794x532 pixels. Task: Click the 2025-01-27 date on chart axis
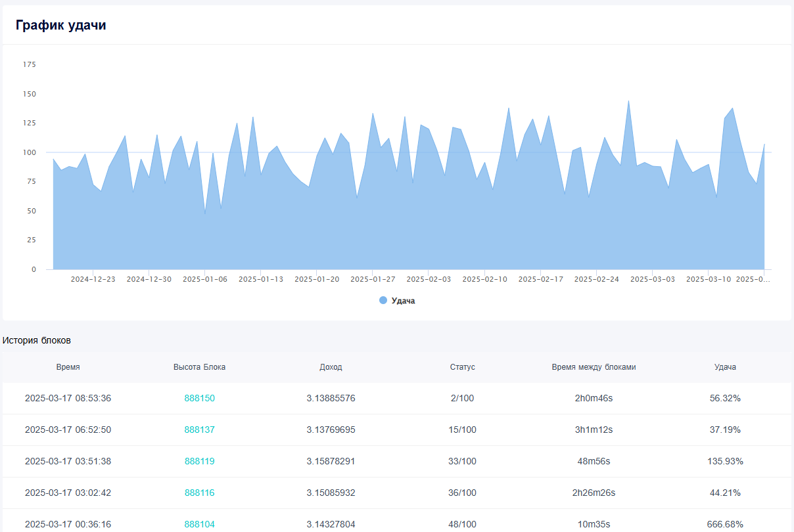tap(373, 279)
